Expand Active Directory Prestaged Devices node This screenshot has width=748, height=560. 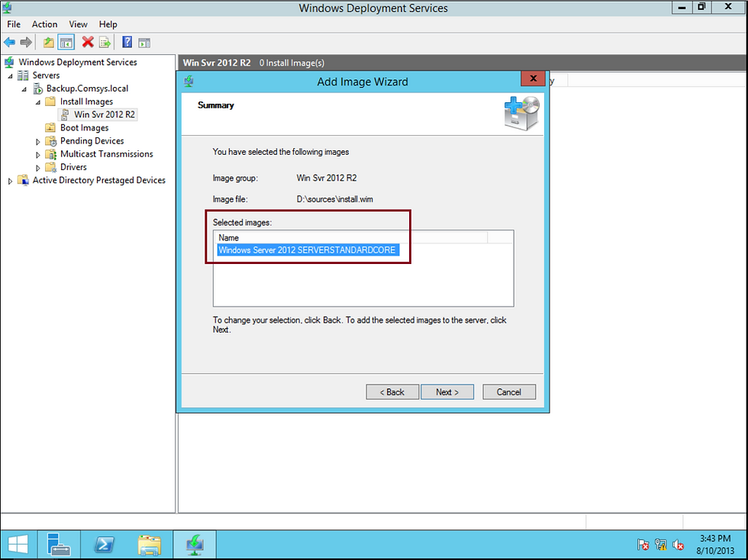coord(10,181)
